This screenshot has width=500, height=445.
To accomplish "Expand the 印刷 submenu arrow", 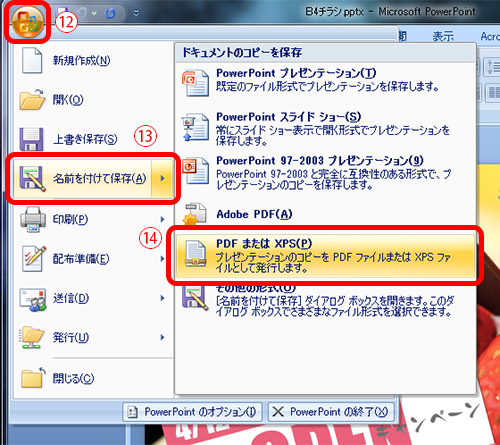I will click(x=162, y=219).
